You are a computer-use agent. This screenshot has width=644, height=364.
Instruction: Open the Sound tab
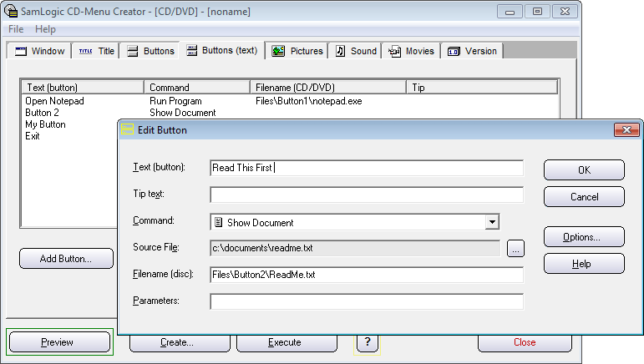click(x=355, y=51)
